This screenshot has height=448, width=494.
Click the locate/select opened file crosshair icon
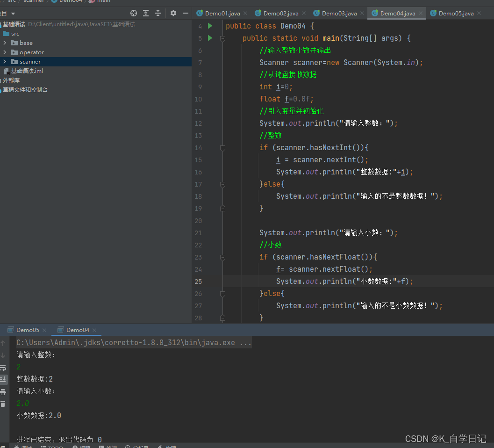coord(134,13)
